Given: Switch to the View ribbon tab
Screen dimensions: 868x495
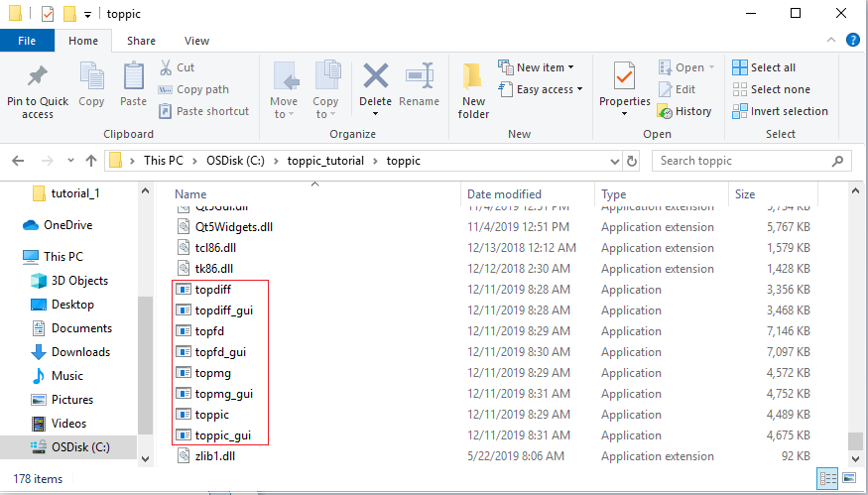Looking at the screenshot, I should pyautogui.click(x=196, y=41).
